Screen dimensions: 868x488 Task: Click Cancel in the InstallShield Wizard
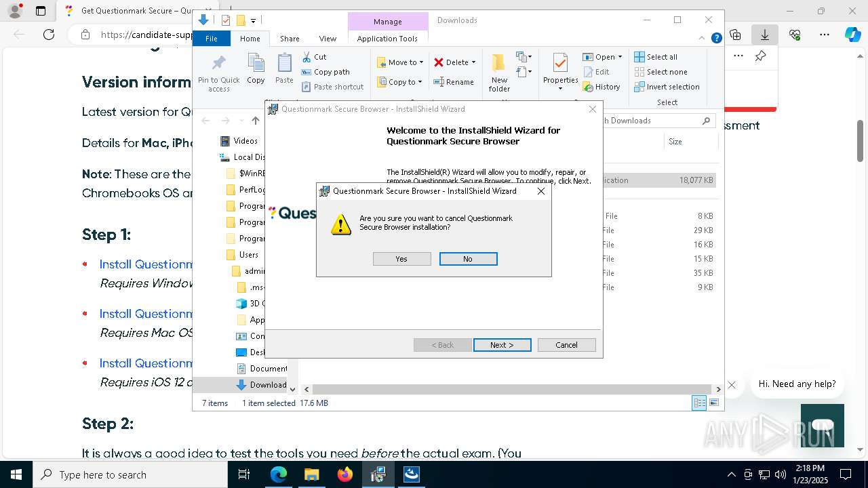pyautogui.click(x=566, y=345)
